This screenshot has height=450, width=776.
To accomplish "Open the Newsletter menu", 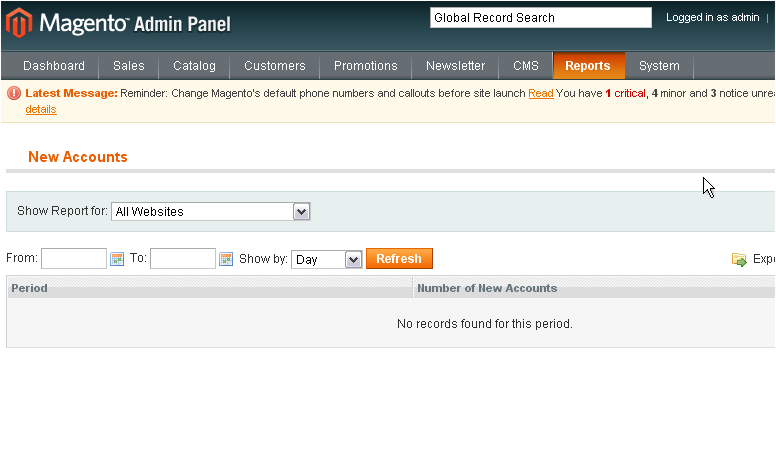I will click(456, 66).
